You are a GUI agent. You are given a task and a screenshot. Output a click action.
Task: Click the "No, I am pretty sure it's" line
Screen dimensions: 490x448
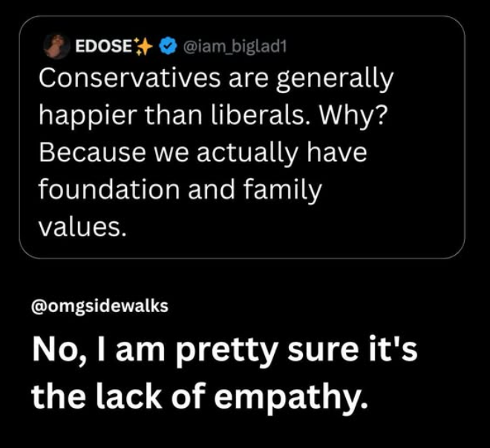[x=224, y=351]
